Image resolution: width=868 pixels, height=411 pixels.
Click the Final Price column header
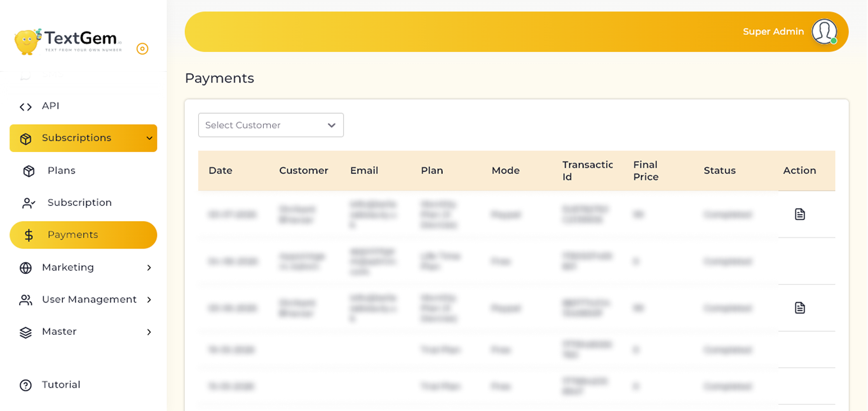[x=646, y=171]
